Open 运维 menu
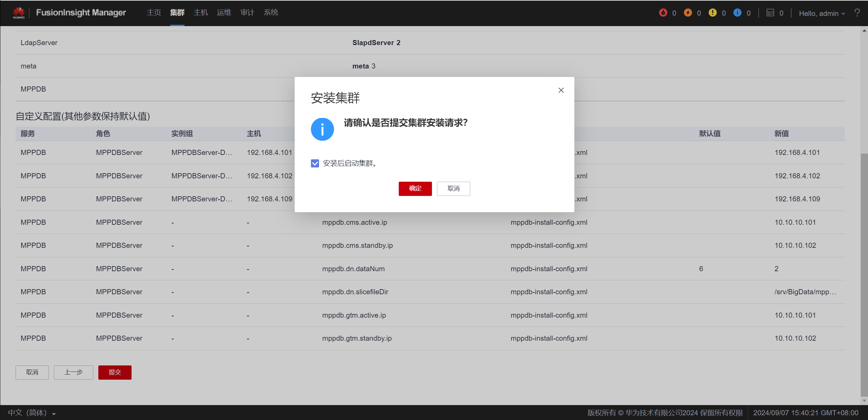The width and height of the screenshot is (868, 420). (x=224, y=13)
